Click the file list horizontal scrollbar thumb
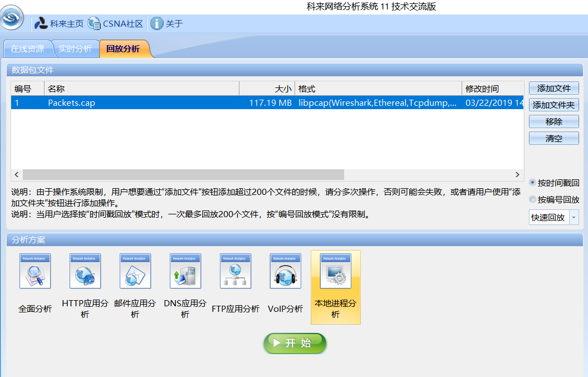This screenshot has width=588, height=377. (183, 174)
